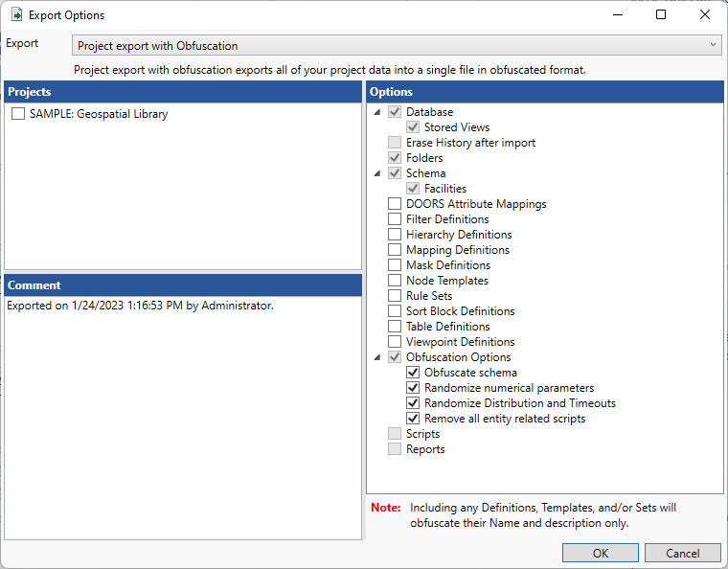Check the Mapping Definitions option
The width and height of the screenshot is (728, 569).
point(395,250)
